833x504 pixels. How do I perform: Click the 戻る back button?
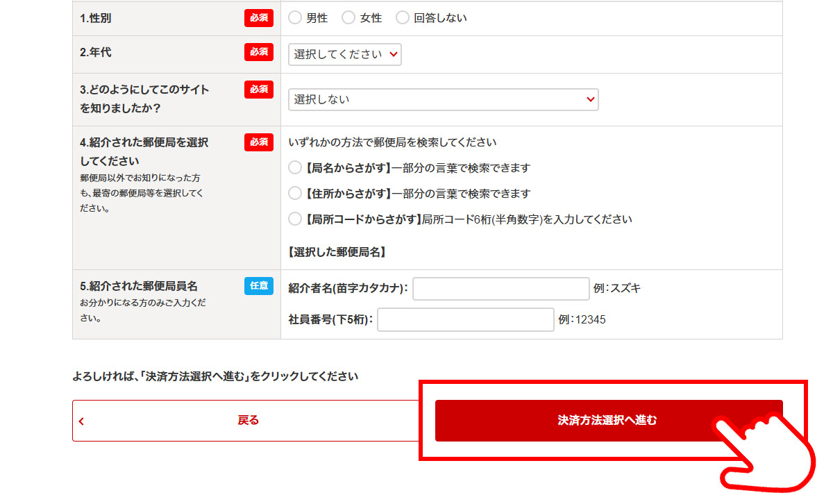click(248, 420)
